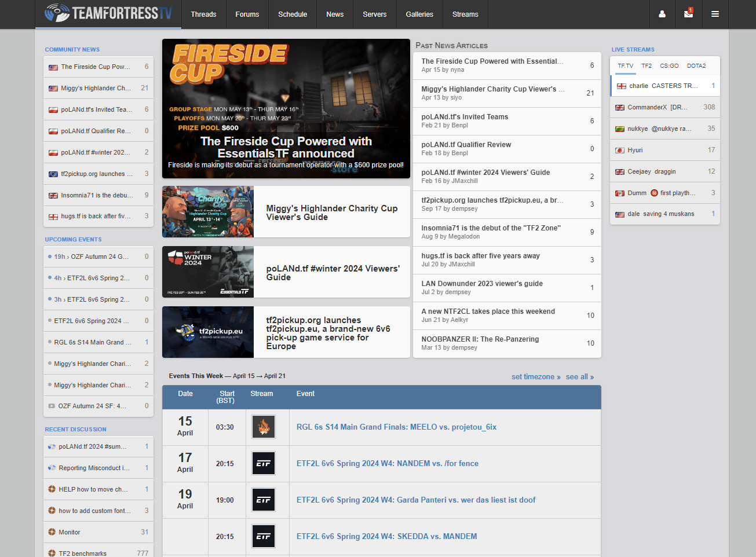Click flag icon beside Dumm stream

pos(620,193)
